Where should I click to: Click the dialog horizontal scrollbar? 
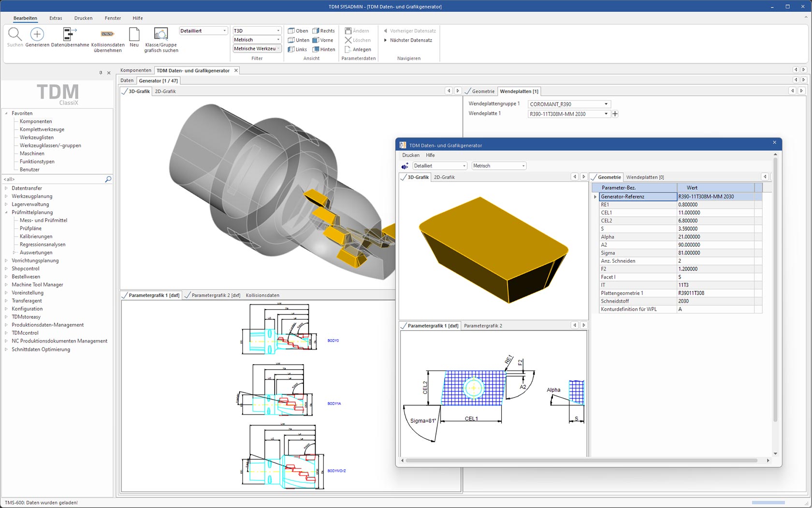pos(581,461)
